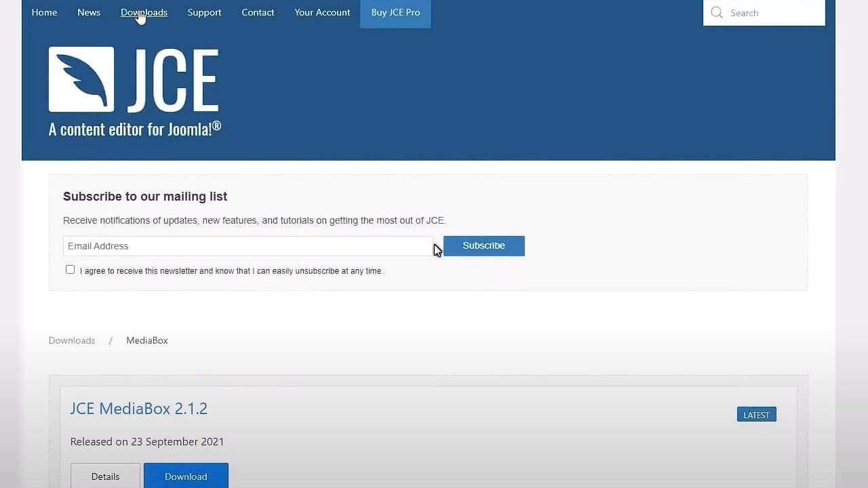Click the search magnifier icon
This screenshot has height=488, width=868.
click(x=716, y=12)
